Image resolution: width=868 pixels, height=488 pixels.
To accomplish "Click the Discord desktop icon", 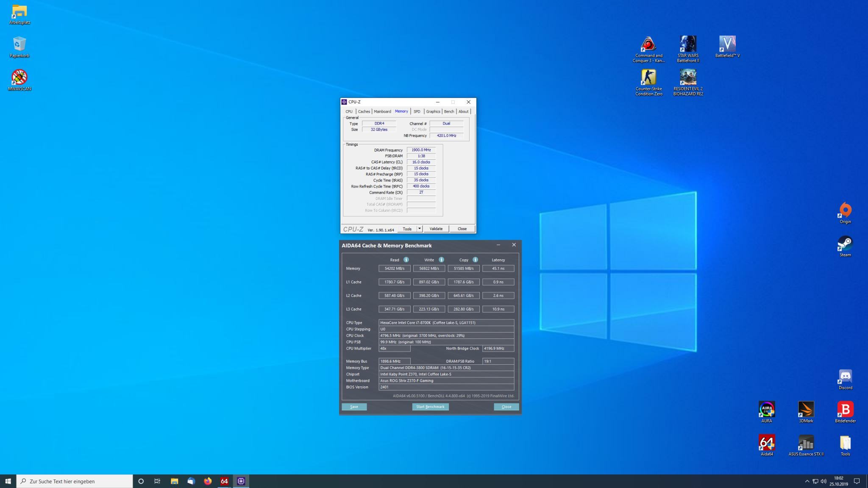I will pyautogui.click(x=845, y=377).
